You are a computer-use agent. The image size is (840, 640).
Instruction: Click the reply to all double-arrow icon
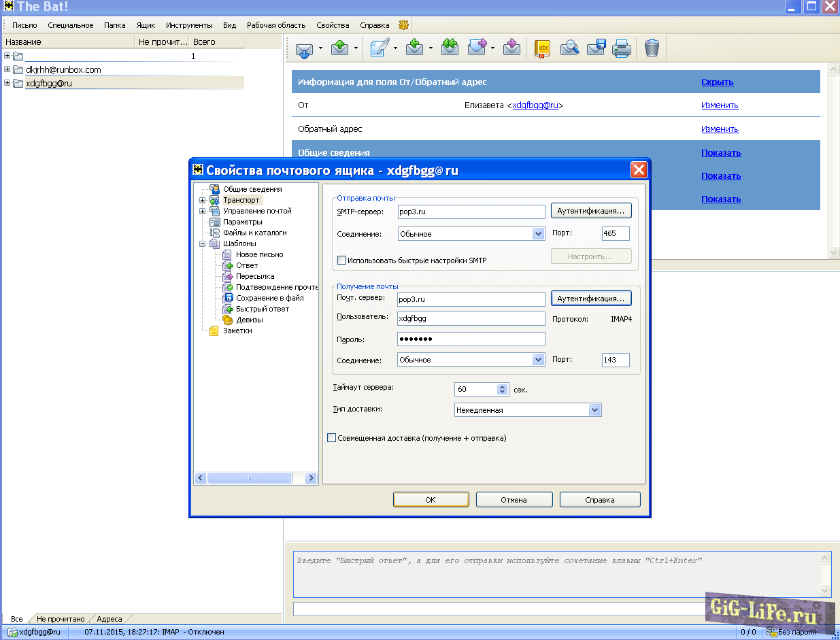450,48
